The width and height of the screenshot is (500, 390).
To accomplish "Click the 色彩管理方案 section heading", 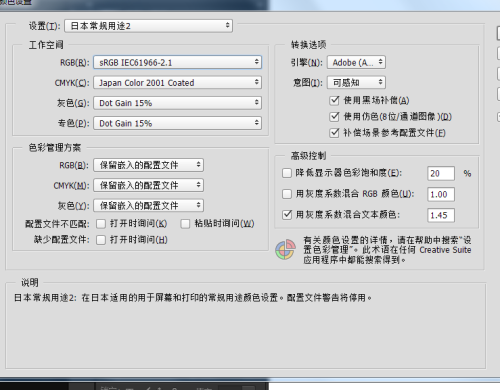I will [x=55, y=147].
